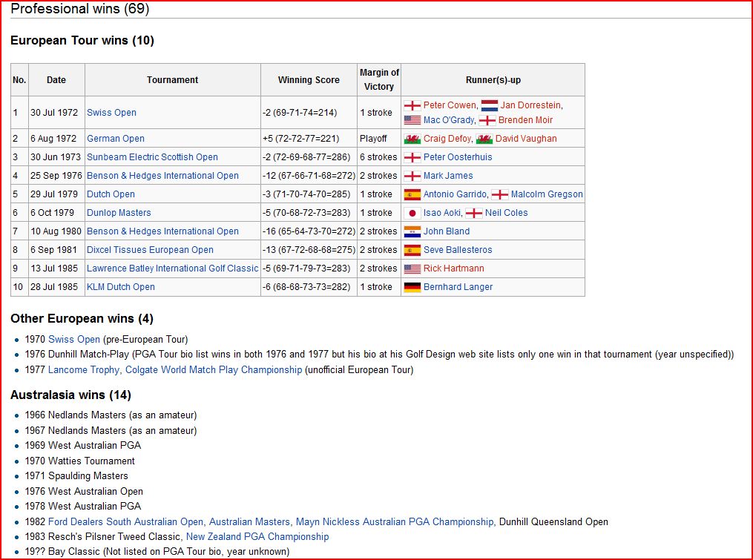753x560 pixels.
Task: Click the England flag beside Peter Cowen
Action: point(412,105)
